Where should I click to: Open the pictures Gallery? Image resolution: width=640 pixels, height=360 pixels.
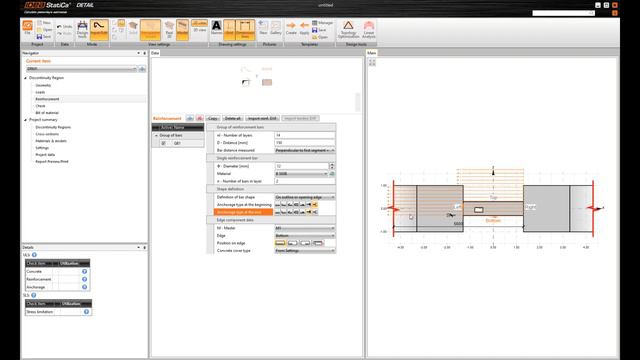click(276, 28)
